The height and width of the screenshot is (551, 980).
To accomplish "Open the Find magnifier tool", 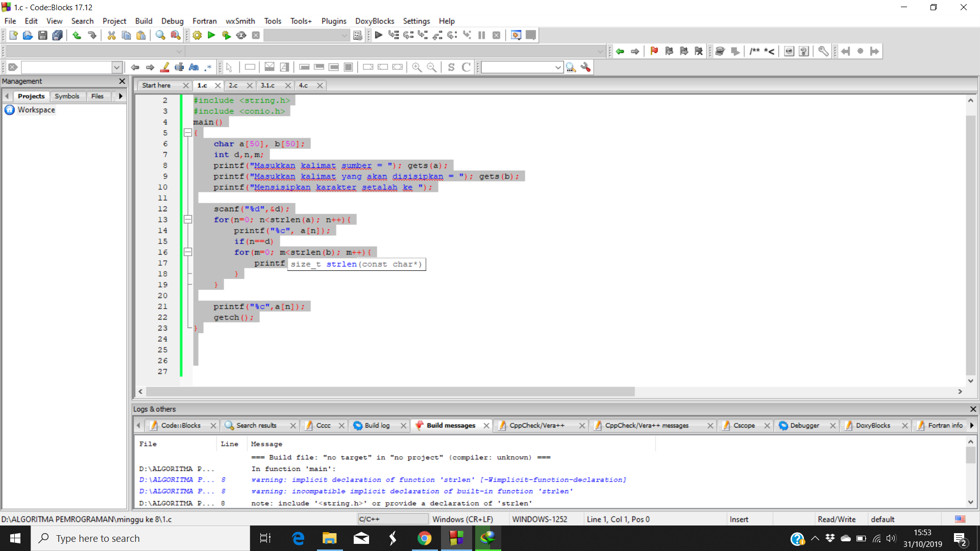I will click(x=160, y=35).
